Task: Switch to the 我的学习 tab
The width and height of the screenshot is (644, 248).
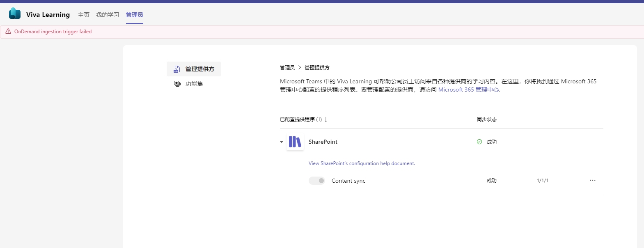Action: point(108,15)
